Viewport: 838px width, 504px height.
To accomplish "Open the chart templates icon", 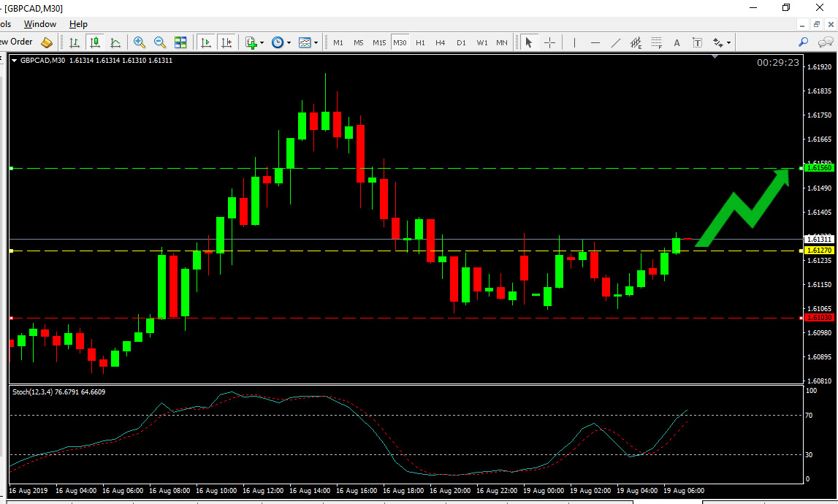I will [305, 42].
